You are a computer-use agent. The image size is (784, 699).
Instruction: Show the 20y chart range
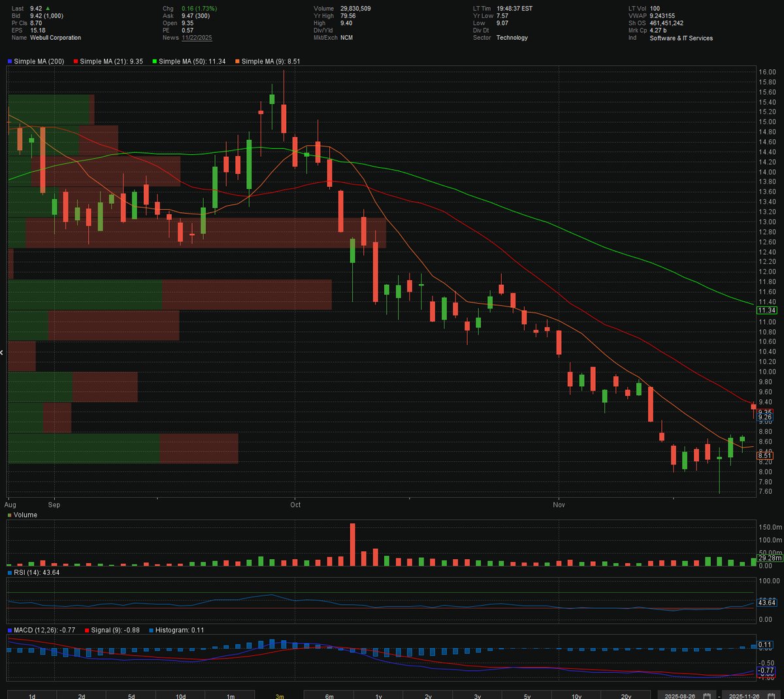coord(626,695)
